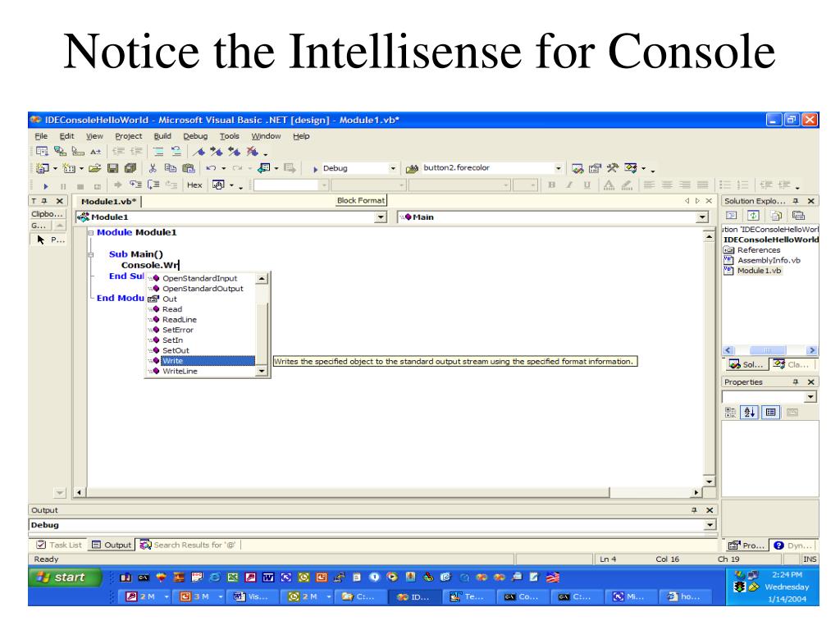Click the Toggle Bookmark flag icon
The image size is (840, 630).
(199, 152)
